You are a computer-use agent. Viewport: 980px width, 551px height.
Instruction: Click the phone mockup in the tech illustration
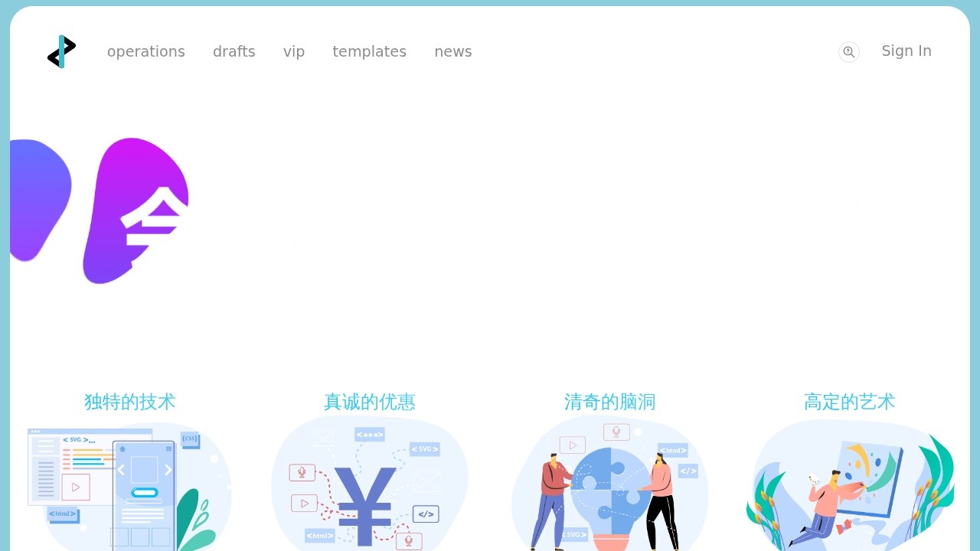coord(144,494)
